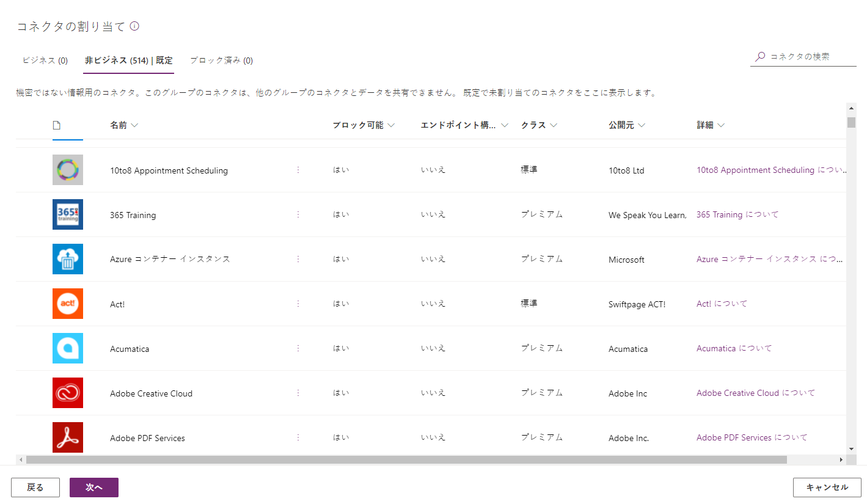The width and height of the screenshot is (867, 504).
Task: Open the 公開元 column dropdown
Action: (642, 125)
